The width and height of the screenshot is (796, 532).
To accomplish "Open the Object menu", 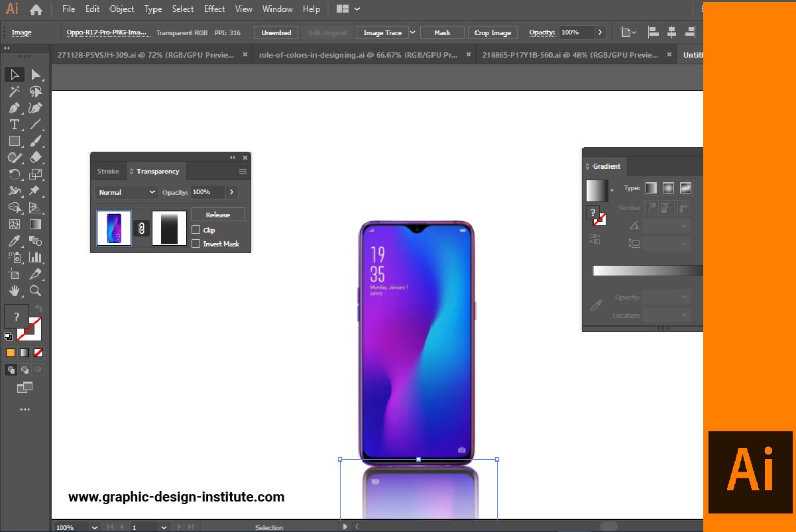I will pyautogui.click(x=122, y=9).
